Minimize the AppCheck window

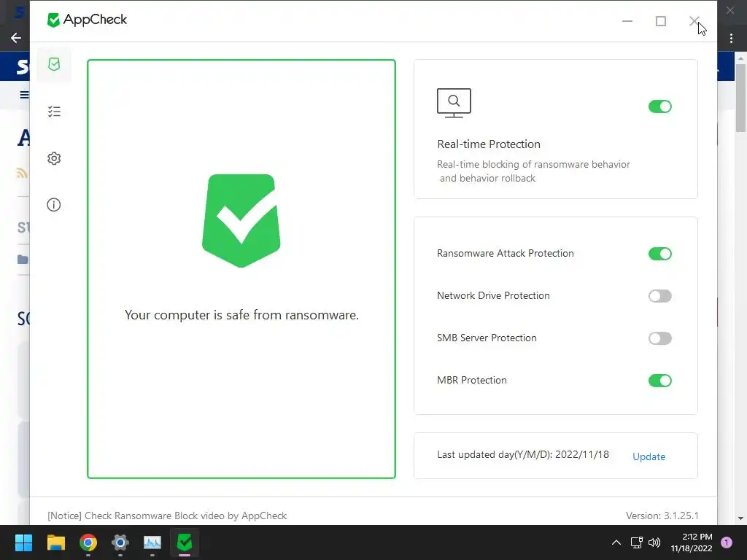[x=627, y=21]
